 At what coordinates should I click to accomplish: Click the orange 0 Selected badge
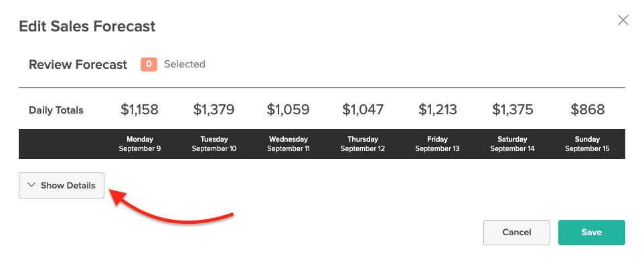coord(149,64)
